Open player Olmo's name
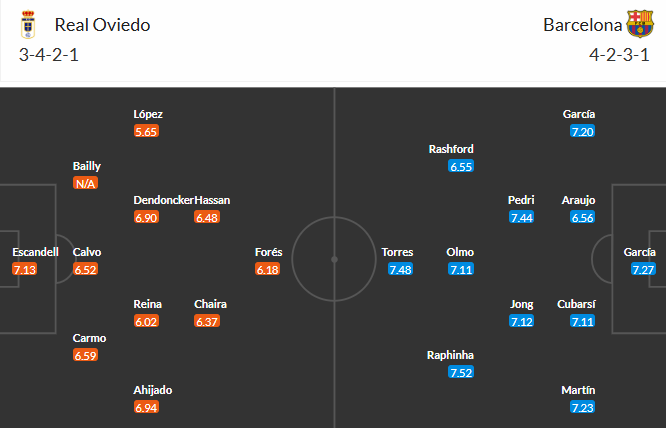 (460, 252)
